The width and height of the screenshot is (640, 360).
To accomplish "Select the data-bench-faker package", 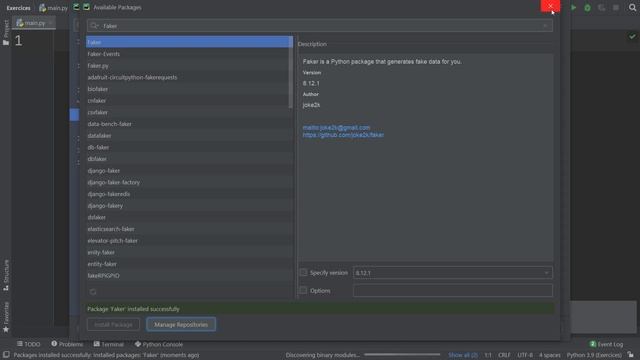I will [189, 124].
